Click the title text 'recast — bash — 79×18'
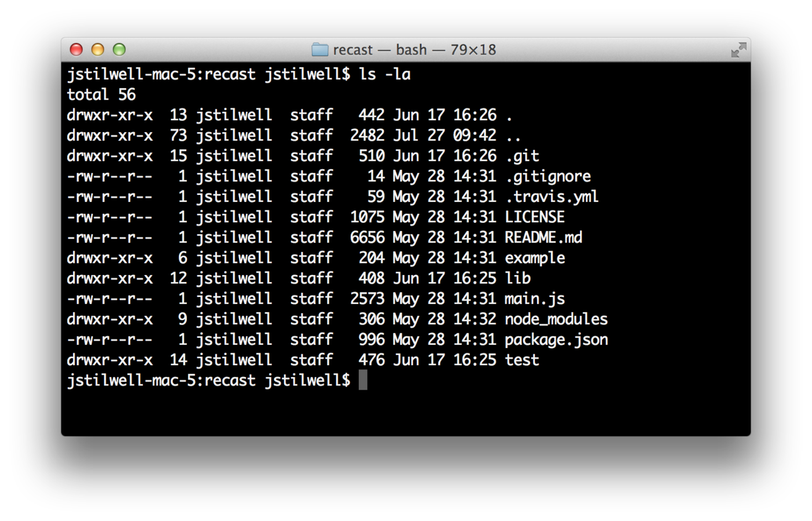812x521 pixels. tap(414, 50)
